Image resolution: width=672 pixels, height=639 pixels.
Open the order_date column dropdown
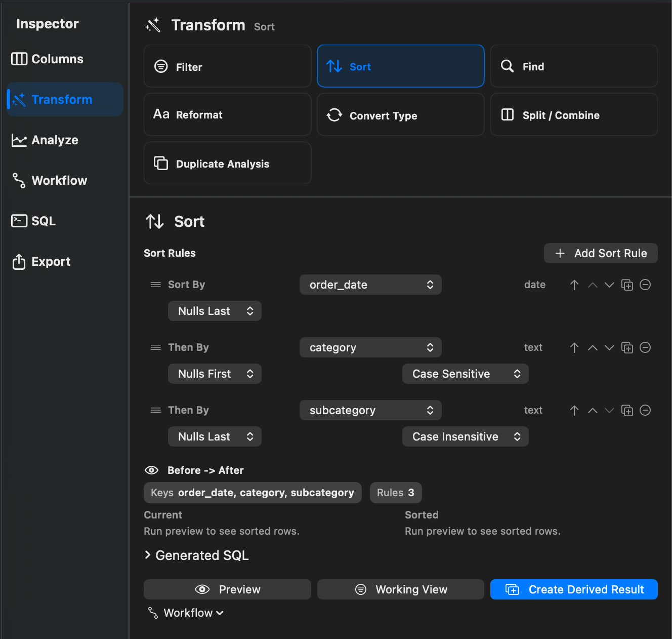(x=370, y=285)
